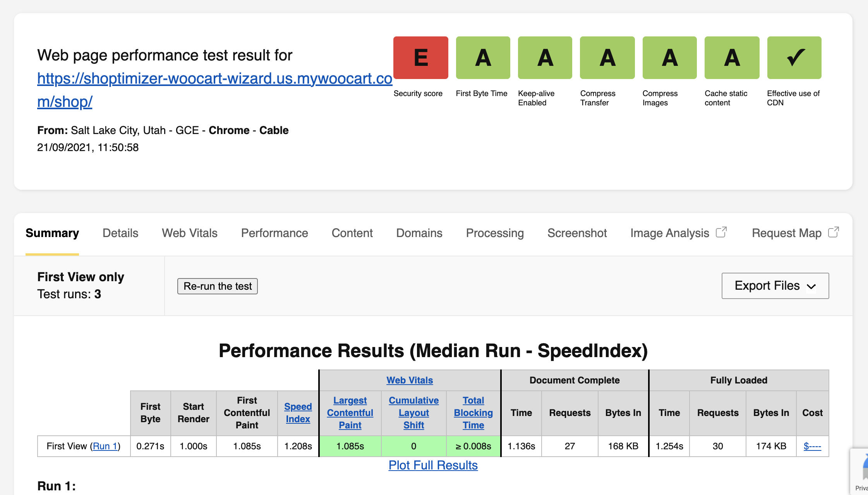Open the Performance tab

274,233
